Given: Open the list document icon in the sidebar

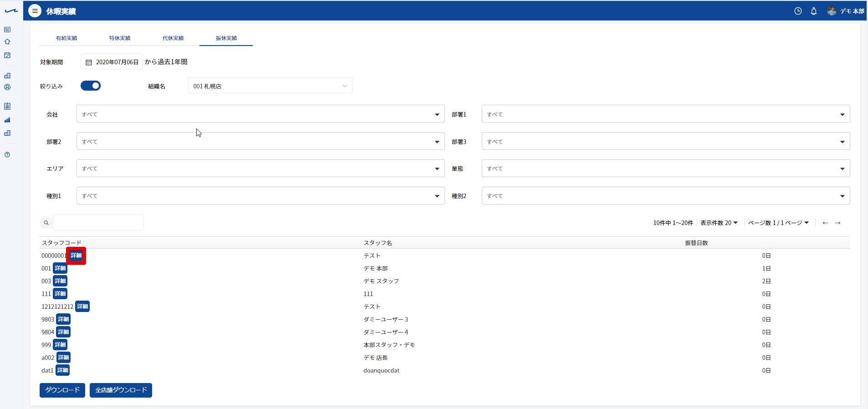Looking at the screenshot, I should [x=7, y=30].
